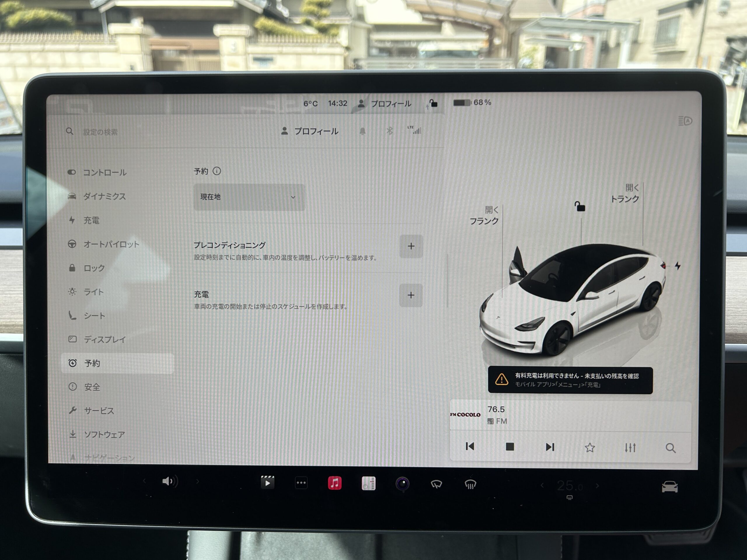Open the Radio tuner app icon

369,484
